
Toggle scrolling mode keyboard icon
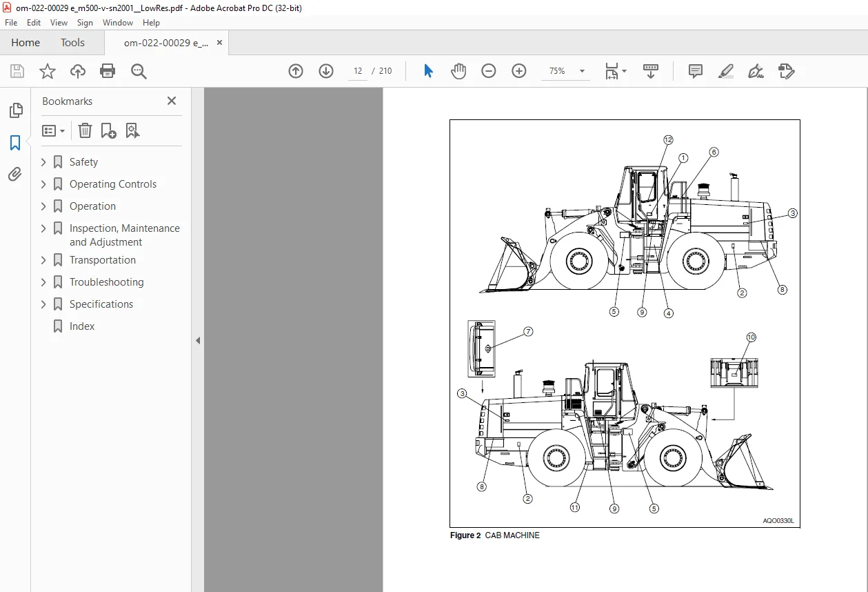651,71
